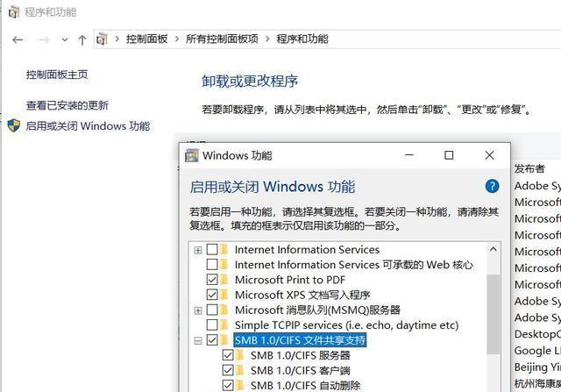Select 所有控制面板项 breadcrumb item
Screen dimensions: 561x392
(x=222, y=39)
